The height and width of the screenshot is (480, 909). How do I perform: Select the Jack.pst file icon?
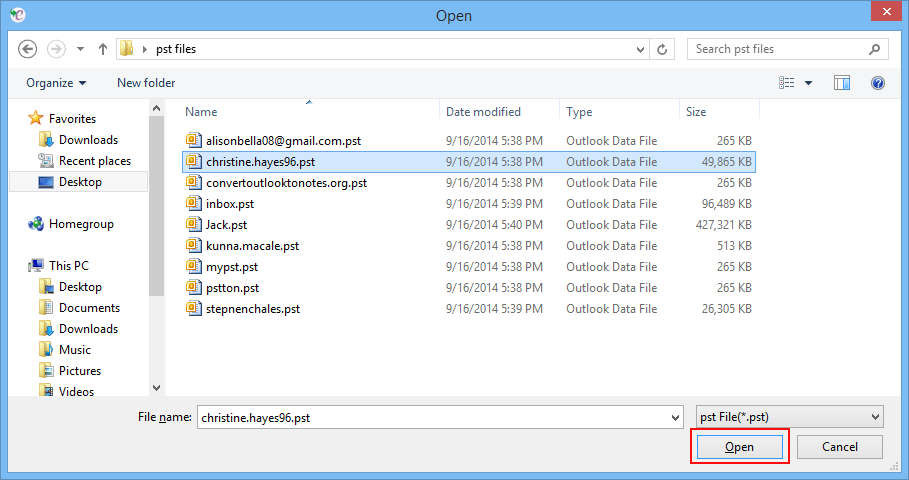coord(194,225)
